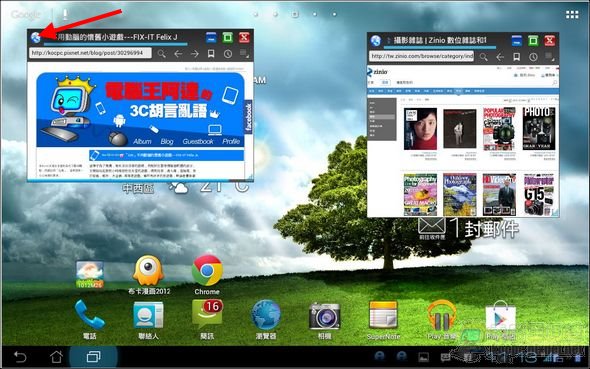Tap search magnifier in the Zinio browser window

coord(484,57)
